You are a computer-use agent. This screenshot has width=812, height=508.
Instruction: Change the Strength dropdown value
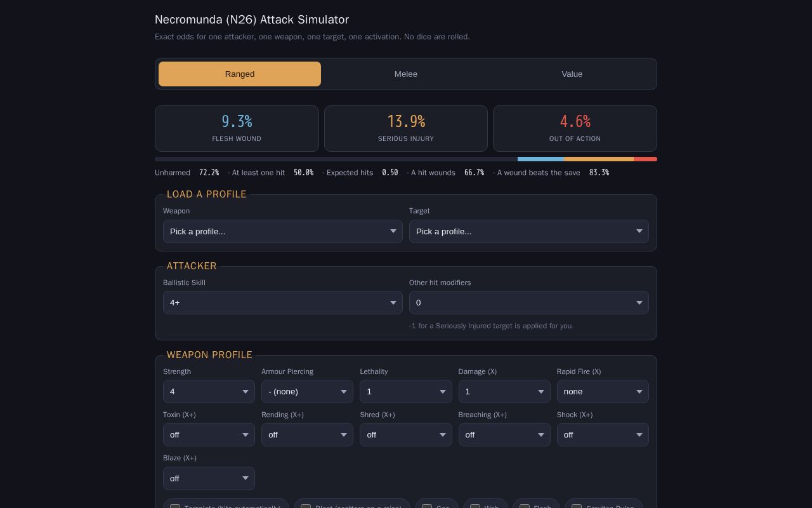click(x=209, y=391)
